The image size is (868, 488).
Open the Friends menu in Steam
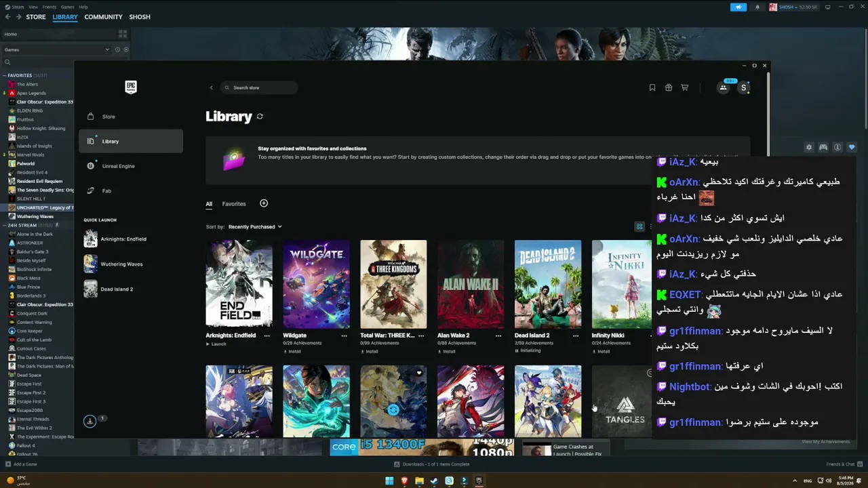coord(50,7)
